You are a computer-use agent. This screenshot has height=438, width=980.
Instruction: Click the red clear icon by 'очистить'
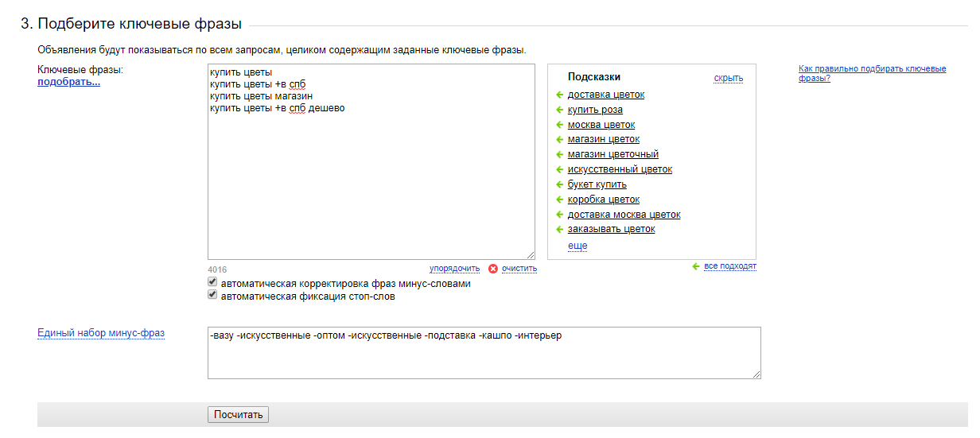(x=493, y=269)
